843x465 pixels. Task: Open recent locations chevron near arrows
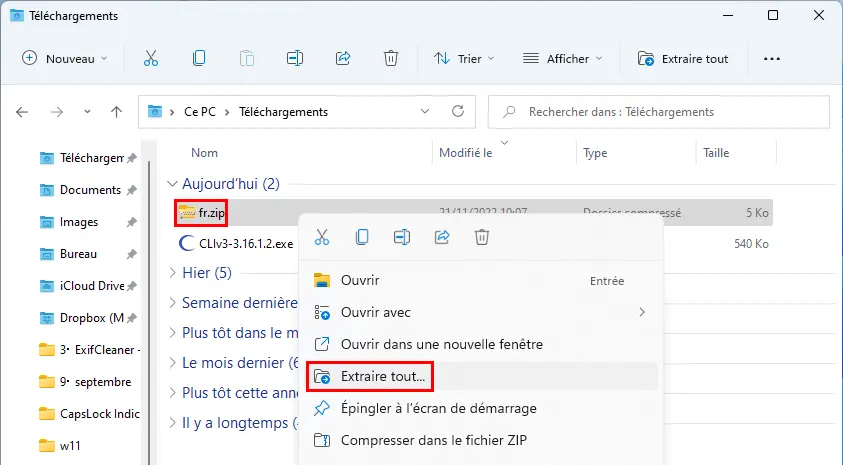point(87,112)
